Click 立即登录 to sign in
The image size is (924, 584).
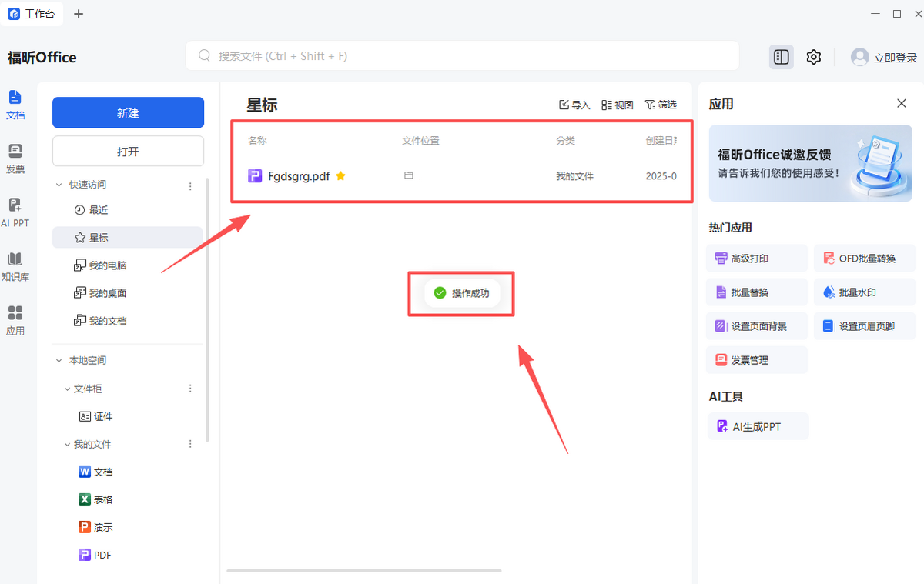pos(896,58)
